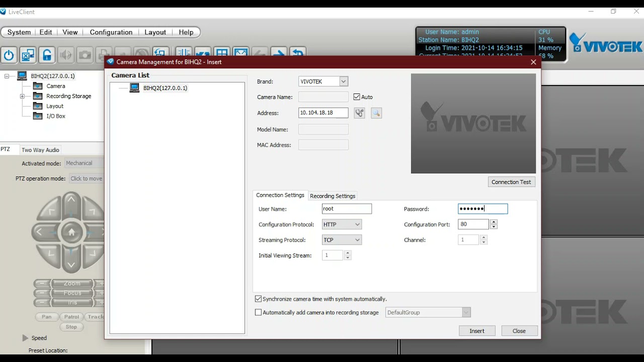Open the System menu

point(19,32)
